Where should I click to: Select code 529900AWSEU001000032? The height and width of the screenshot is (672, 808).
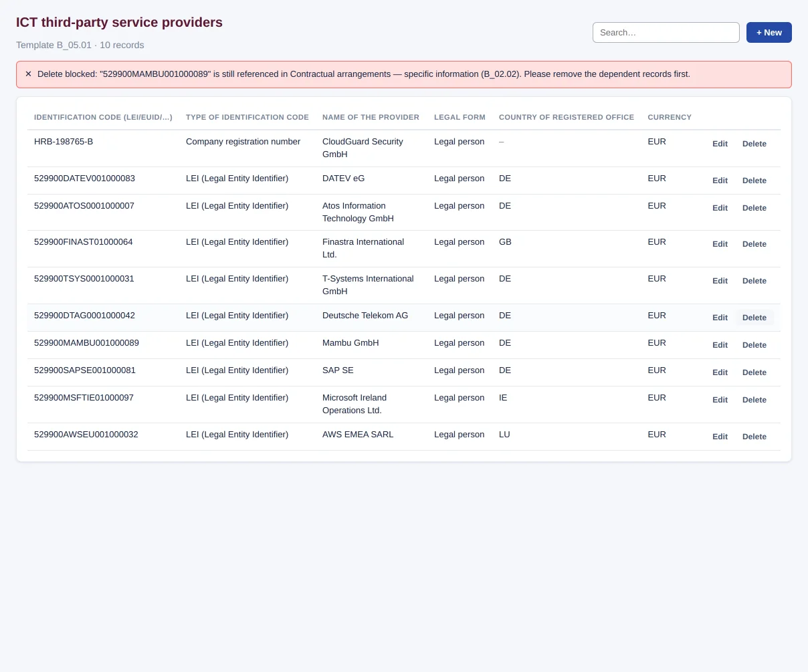[86, 435]
